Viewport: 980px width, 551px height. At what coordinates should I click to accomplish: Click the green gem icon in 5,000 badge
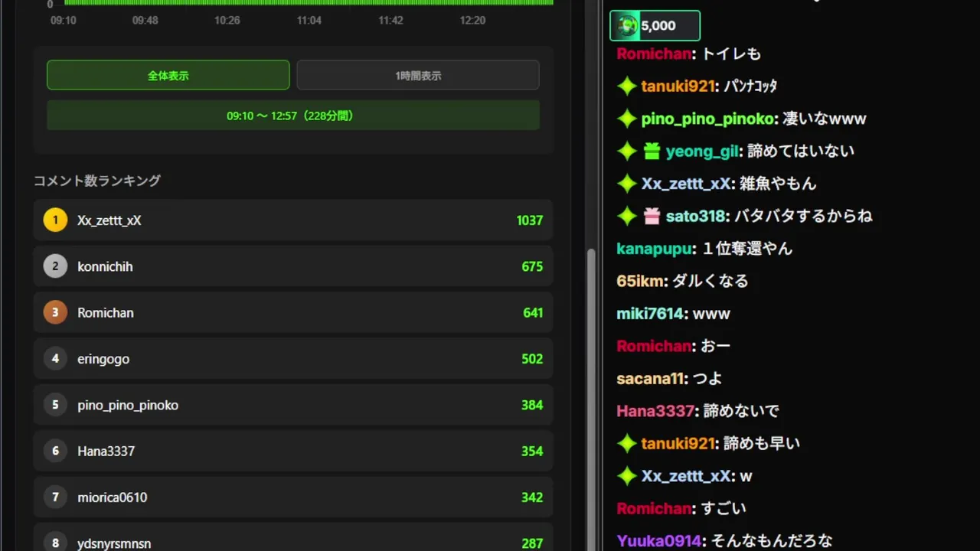(628, 26)
